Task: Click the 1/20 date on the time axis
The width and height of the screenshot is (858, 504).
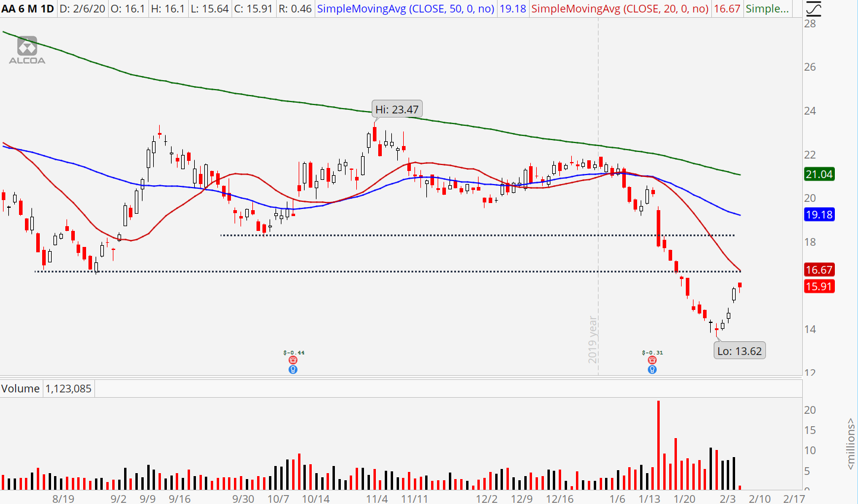Action: pos(685,499)
